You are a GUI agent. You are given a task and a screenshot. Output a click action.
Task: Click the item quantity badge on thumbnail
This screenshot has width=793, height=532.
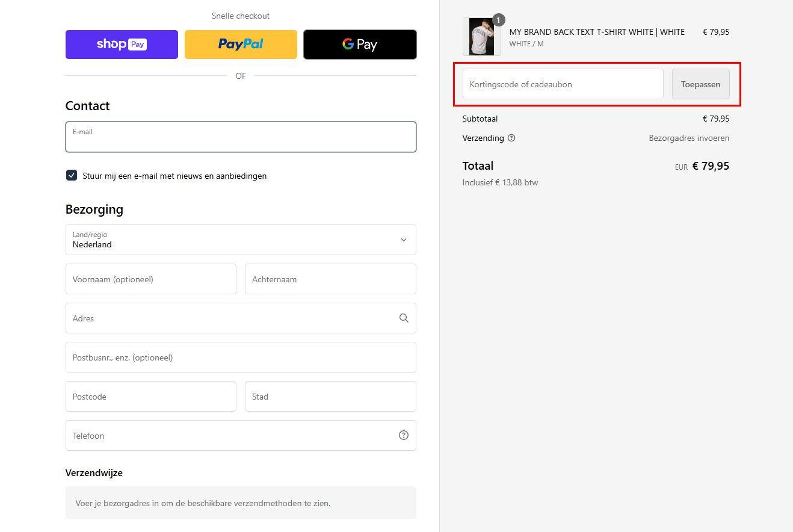click(498, 20)
